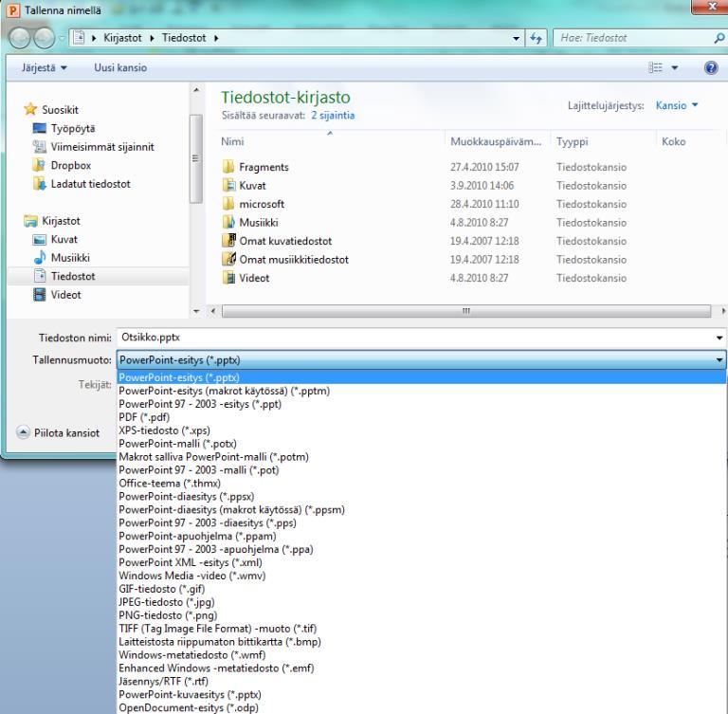Open the Järjestä dropdown menu

pos(45,68)
